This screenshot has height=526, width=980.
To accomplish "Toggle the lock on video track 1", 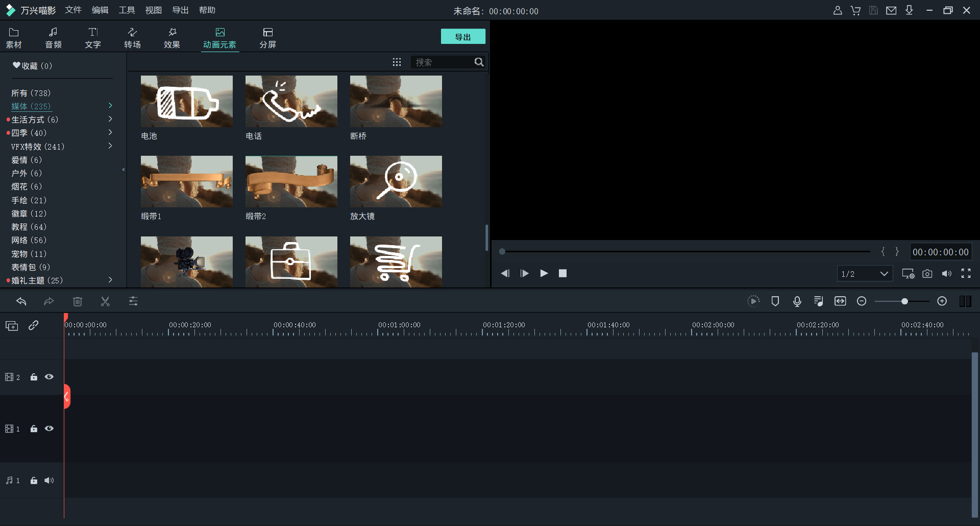I will coord(34,429).
